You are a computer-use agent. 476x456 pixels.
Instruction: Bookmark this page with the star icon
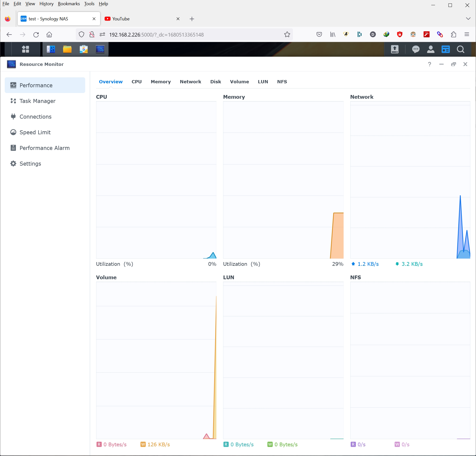(287, 35)
